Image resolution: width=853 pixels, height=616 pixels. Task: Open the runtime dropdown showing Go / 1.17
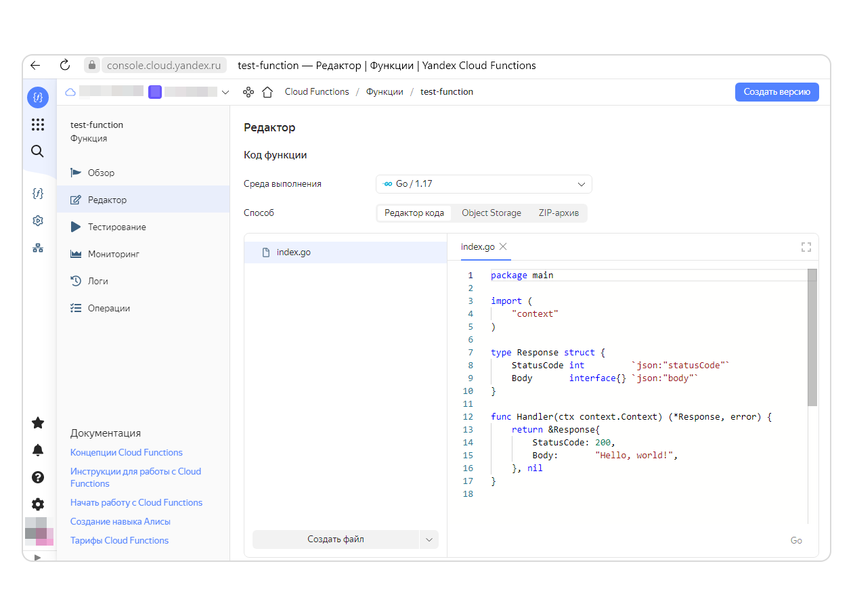(484, 184)
